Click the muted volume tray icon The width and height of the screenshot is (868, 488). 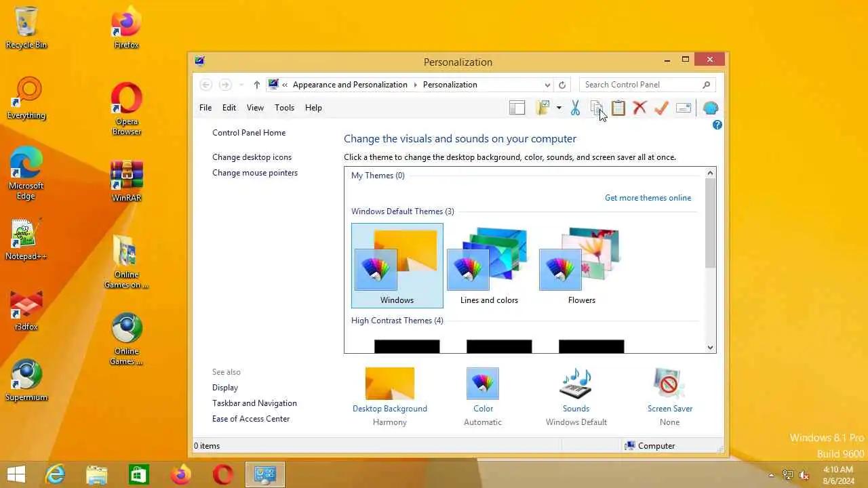[x=804, y=475]
